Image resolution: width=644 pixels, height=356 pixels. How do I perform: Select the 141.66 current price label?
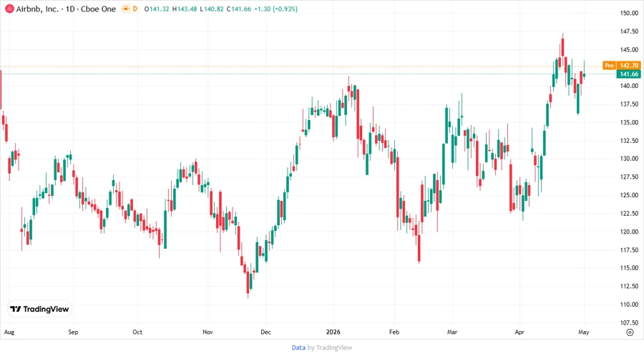(x=629, y=74)
